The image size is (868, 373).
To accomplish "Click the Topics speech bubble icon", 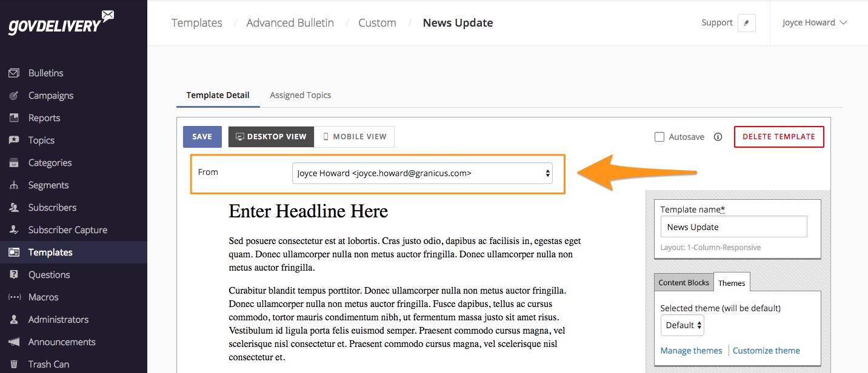I will pos(15,140).
